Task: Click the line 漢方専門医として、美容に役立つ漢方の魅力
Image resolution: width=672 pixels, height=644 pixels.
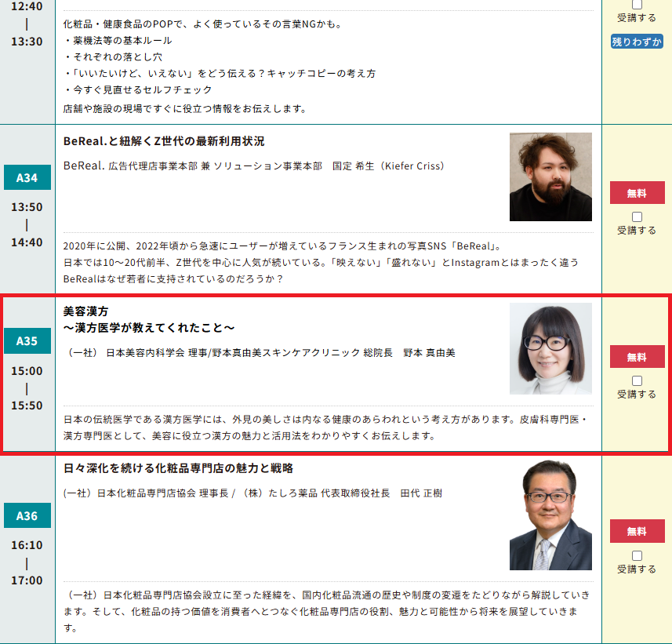Action: [x=250, y=436]
